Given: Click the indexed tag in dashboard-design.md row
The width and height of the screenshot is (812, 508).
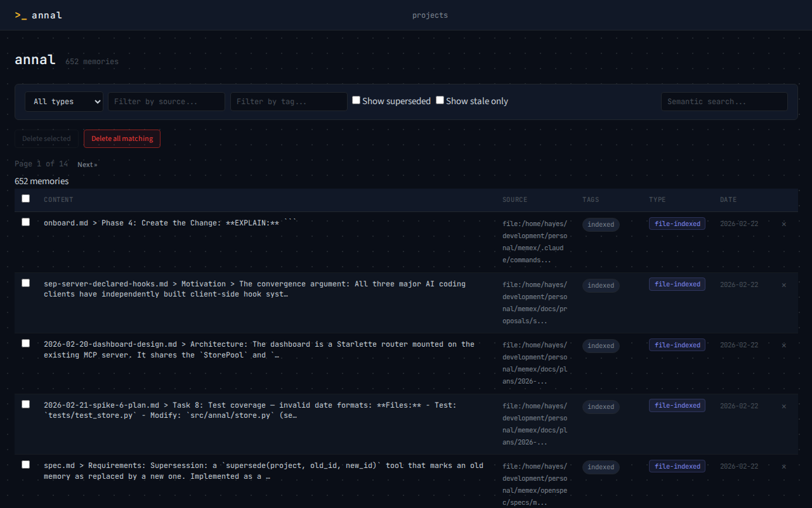Looking at the screenshot, I should [601, 345].
